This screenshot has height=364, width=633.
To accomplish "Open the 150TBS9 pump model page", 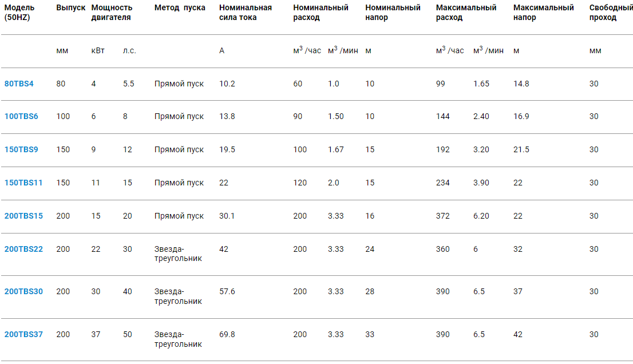I will point(21,150).
